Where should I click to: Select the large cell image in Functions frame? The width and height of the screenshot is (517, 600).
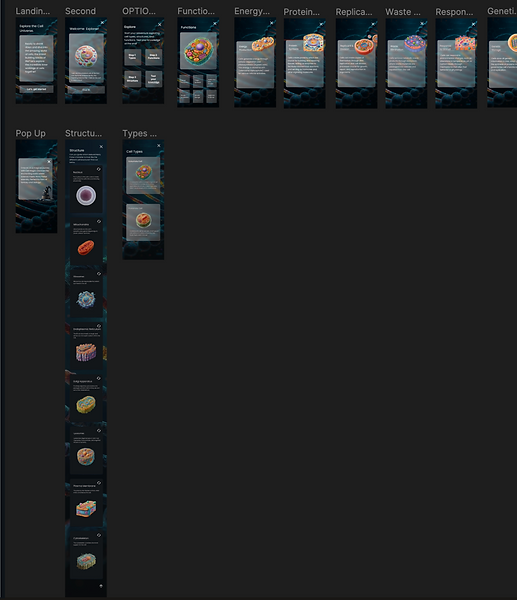(x=198, y=51)
